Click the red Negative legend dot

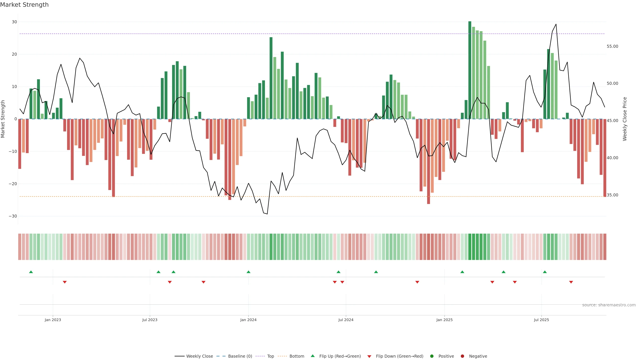[x=462, y=356]
